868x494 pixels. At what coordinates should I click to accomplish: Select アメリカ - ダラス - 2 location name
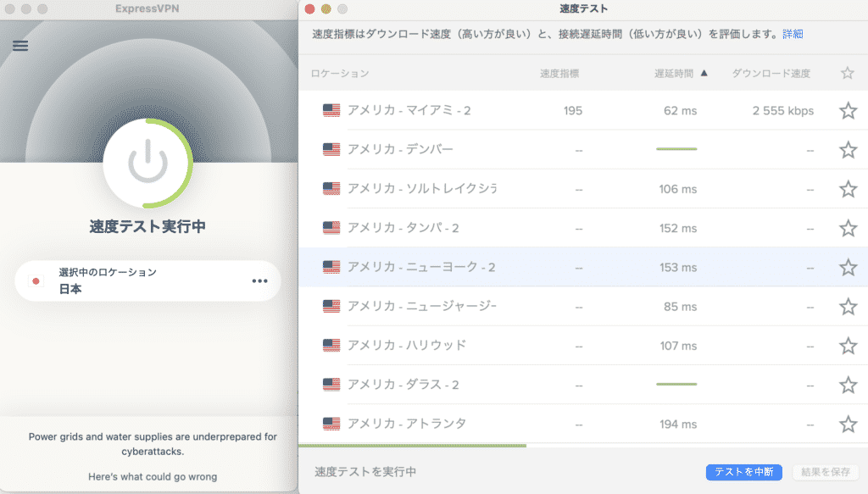tap(403, 385)
